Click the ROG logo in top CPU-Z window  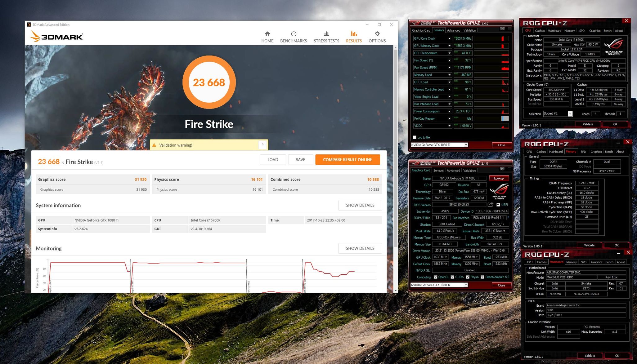(x=613, y=47)
